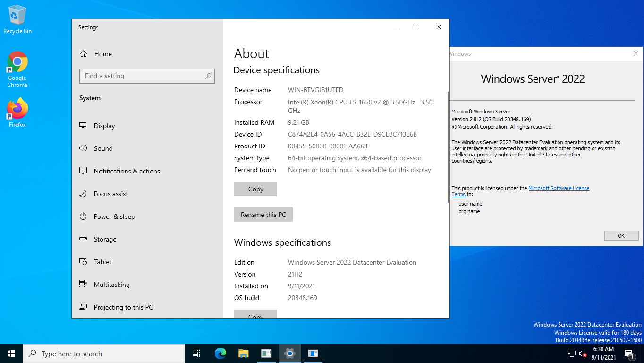
Task: Click the search magnifier in Find a setting
Action: point(208,76)
